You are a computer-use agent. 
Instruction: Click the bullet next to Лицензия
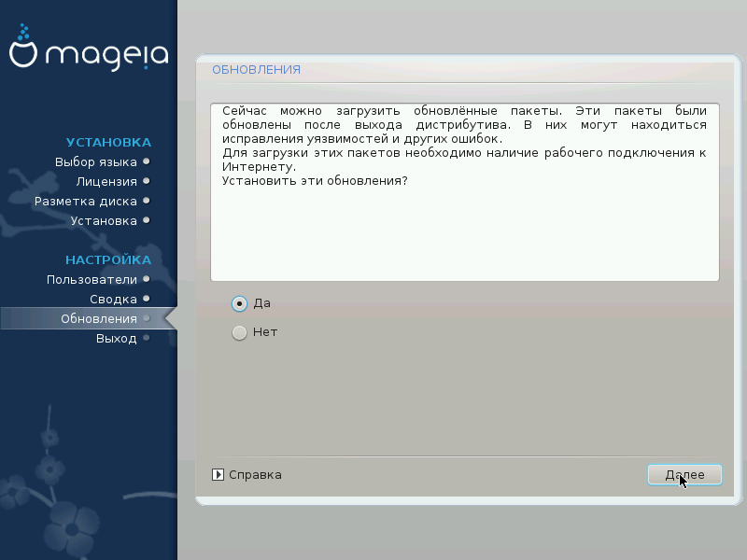pyautogui.click(x=147, y=181)
